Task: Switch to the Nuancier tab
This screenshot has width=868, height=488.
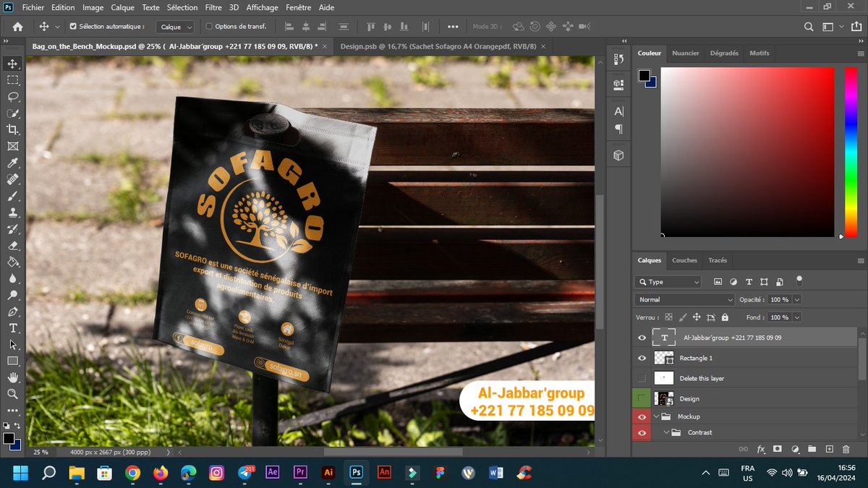Action: pos(686,53)
